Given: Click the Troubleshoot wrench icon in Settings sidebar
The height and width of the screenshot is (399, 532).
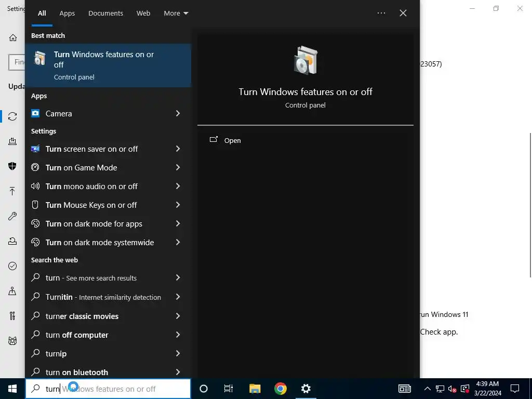Looking at the screenshot, I should [12, 216].
